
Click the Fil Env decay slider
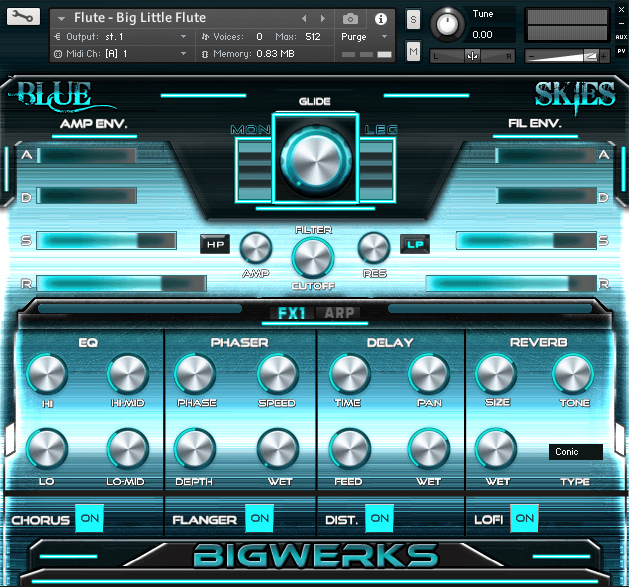click(x=546, y=196)
